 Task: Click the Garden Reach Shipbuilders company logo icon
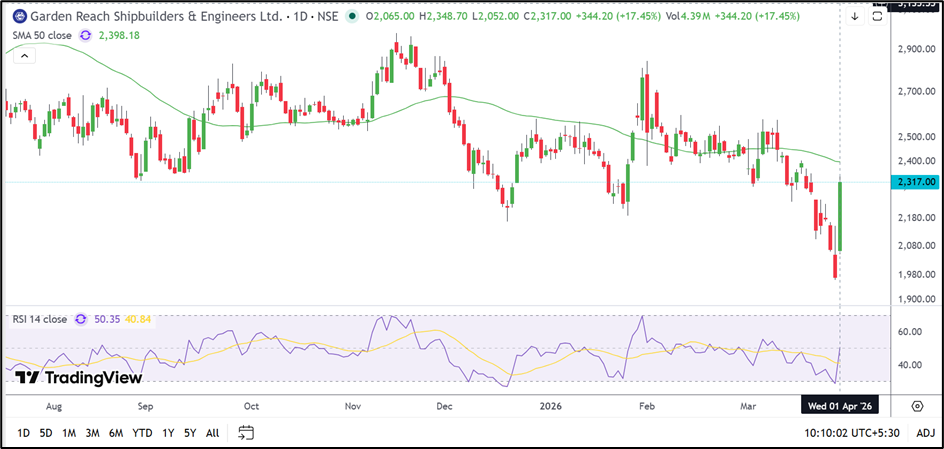[x=20, y=17]
